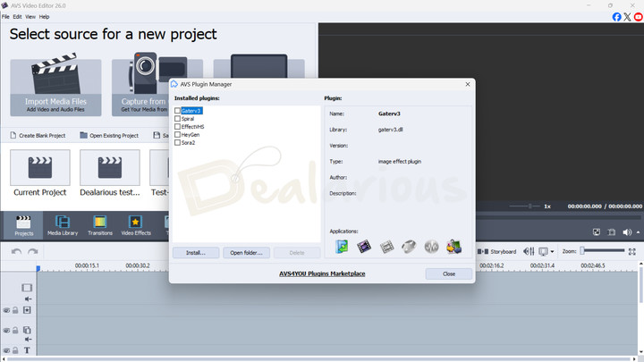Image resolution: width=644 pixels, height=362 pixels.
Task: Open the X (Twitter) link icon
Action: pos(627,17)
